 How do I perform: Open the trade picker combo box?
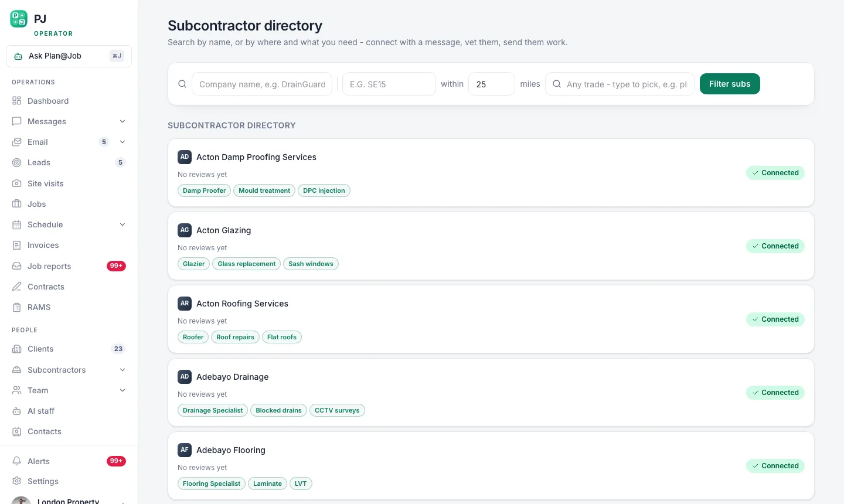(x=620, y=84)
